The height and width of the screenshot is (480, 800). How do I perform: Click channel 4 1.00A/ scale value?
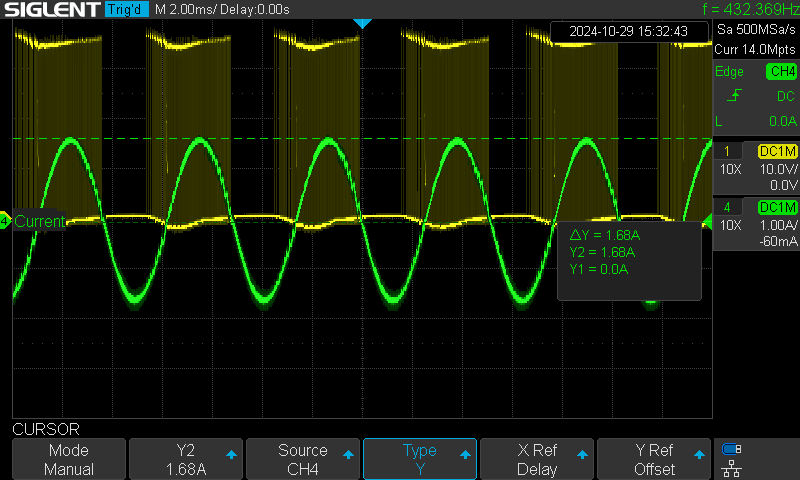(x=779, y=225)
